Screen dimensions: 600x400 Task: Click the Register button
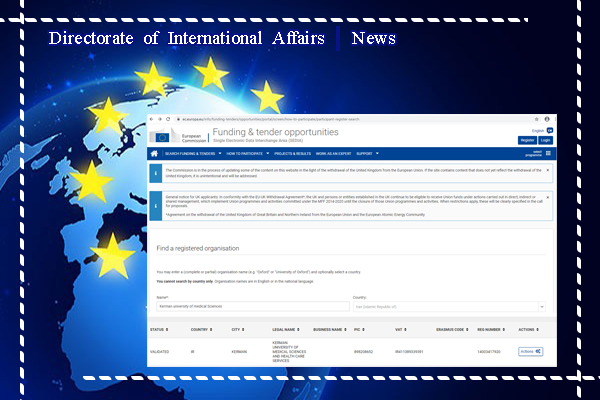pos(527,140)
